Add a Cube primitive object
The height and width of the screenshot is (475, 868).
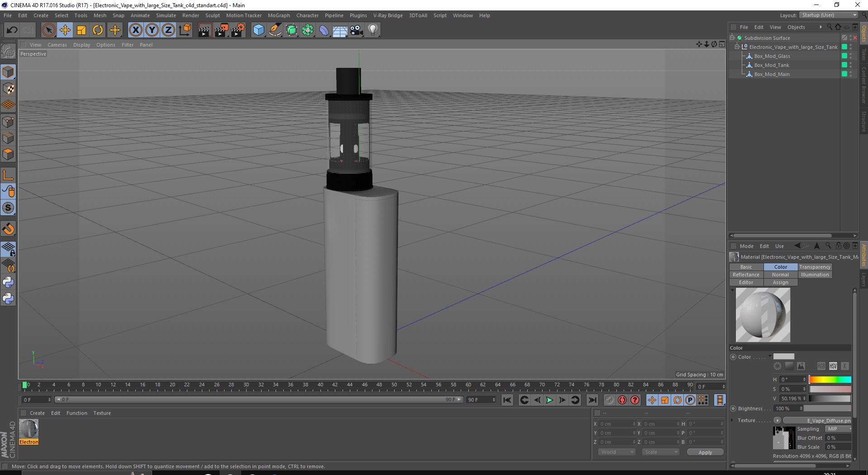(258, 30)
